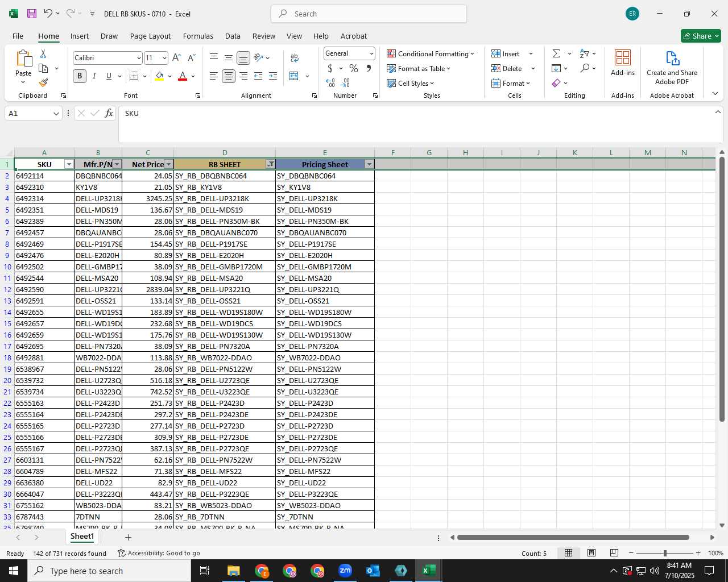This screenshot has width=728, height=582.
Task: Click the red Font Color swatch
Action: [x=183, y=76]
